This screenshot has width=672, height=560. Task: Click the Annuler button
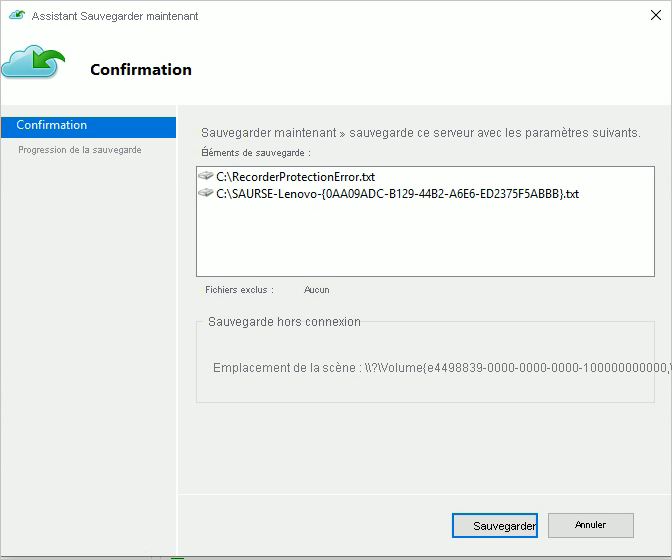(x=591, y=525)
